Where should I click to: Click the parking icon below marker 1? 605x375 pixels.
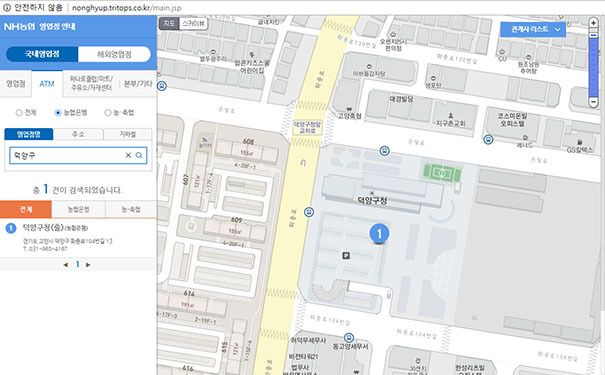pyautogui.click(x=346, y=255)
